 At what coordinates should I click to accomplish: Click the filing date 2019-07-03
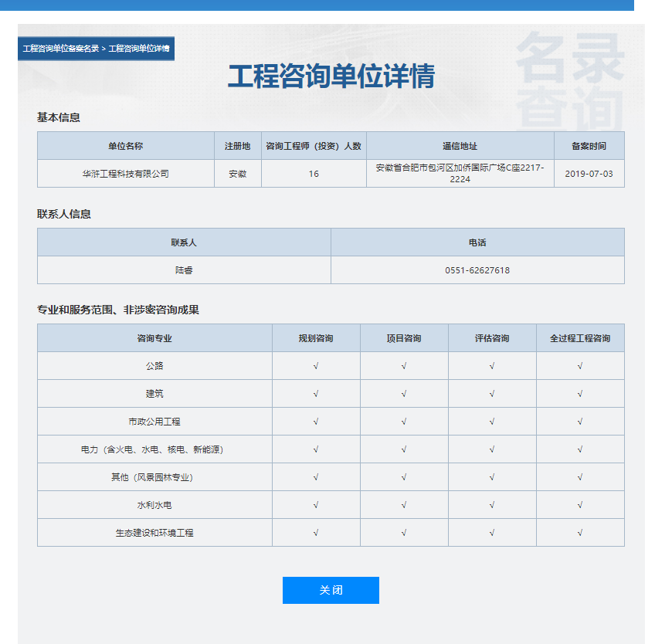coord(589,174)
